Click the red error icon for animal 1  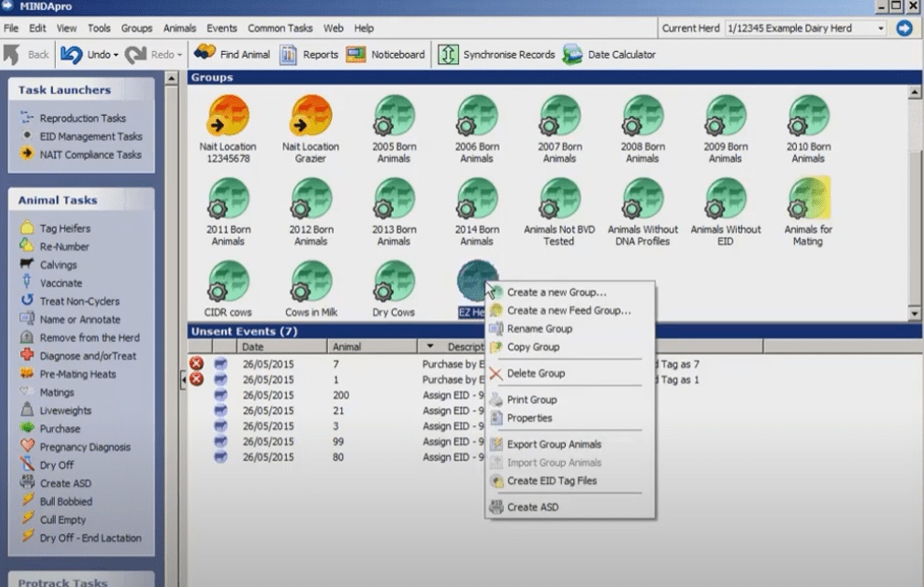(x=196, y=379)
